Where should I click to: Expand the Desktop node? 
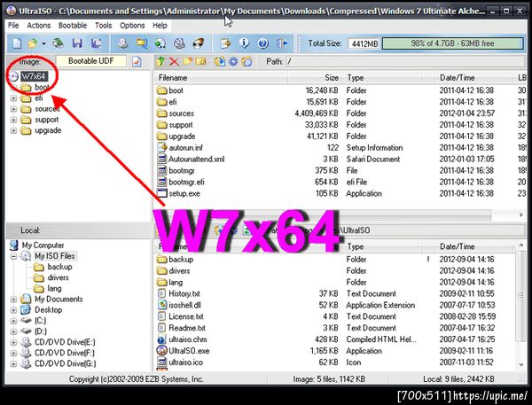(13, 310)
